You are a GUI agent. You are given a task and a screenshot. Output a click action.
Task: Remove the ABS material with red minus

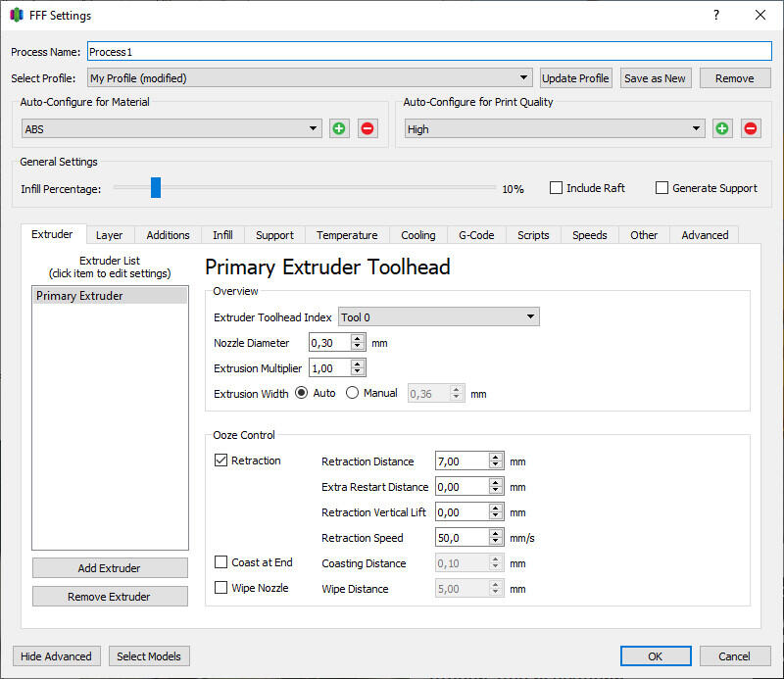[x=367, y=129]
